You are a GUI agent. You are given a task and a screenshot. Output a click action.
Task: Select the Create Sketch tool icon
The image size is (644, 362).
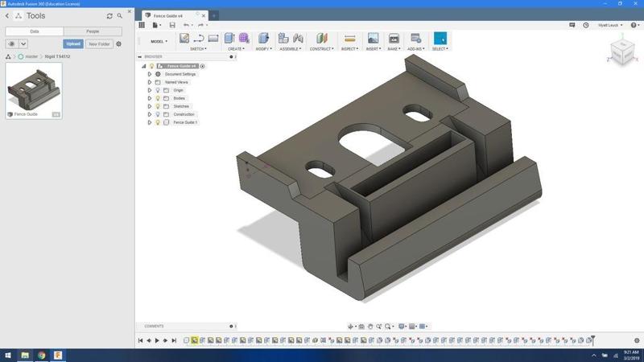click(184, 39)
